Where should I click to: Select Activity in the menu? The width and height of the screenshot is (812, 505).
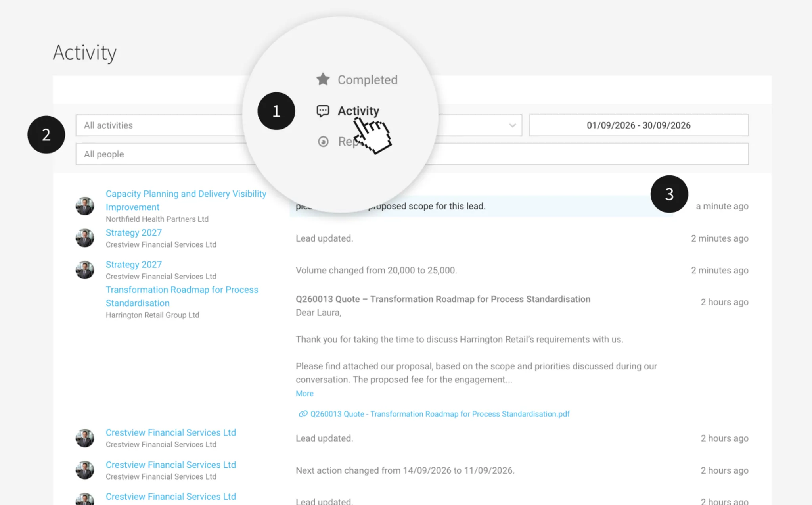(358, 111)
